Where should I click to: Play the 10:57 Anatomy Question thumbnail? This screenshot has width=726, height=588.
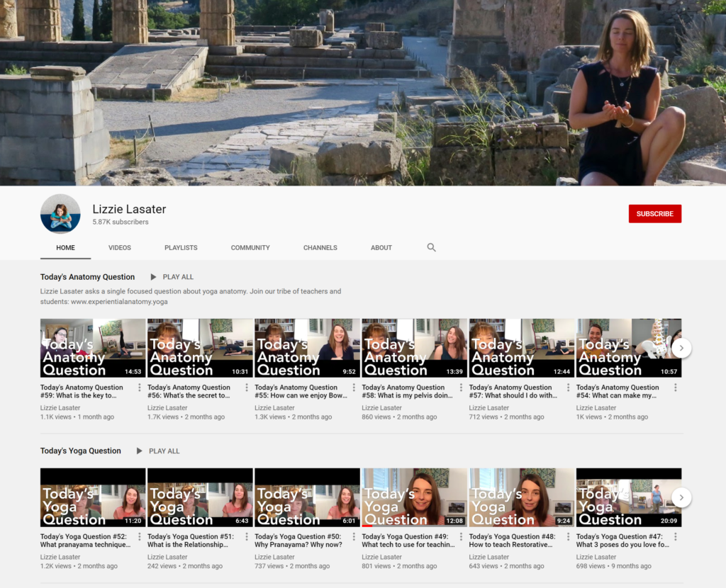[x=629, y=348]
